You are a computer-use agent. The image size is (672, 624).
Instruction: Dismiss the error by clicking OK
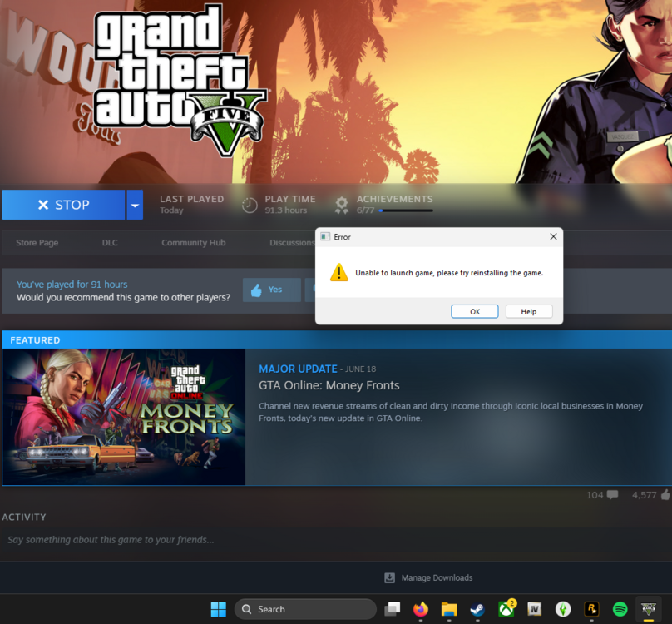coord(474,311)
